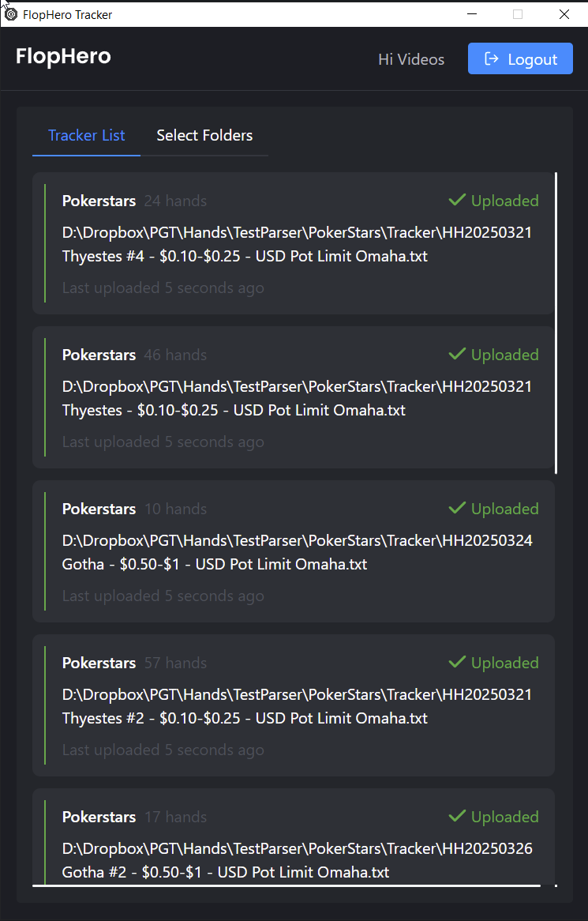The height and width of the screenshot is (921, 588).
Task: Select the Thyestes #4 Pot Limit Omaha file entry
Action: click(294, 243)
